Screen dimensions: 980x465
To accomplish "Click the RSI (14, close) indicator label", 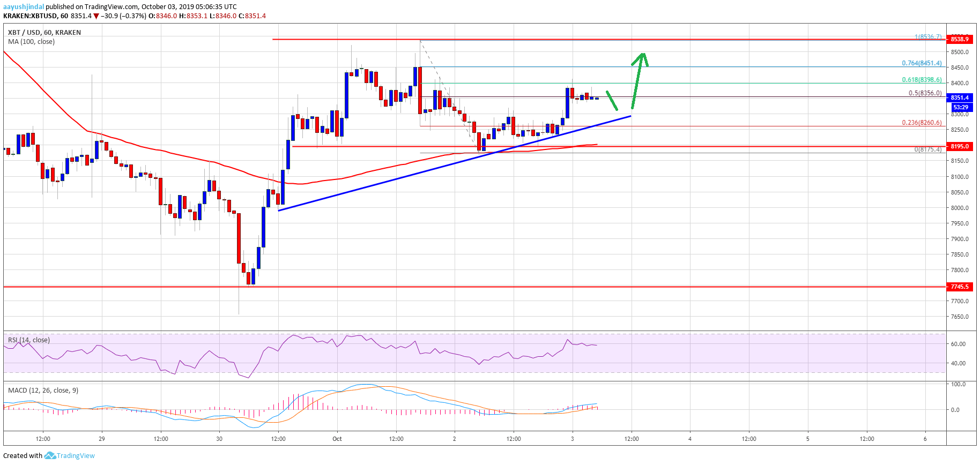I will (29, 340).
